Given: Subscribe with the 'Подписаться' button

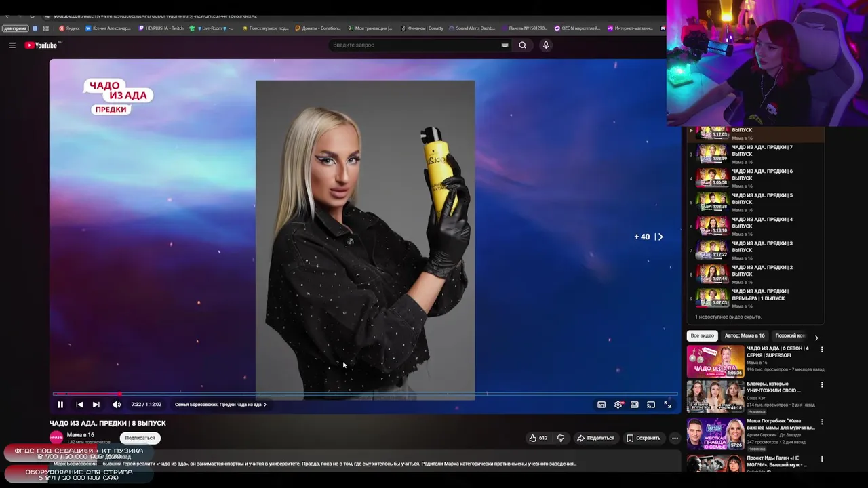Looking at the screenshot, I should point(140,438).
